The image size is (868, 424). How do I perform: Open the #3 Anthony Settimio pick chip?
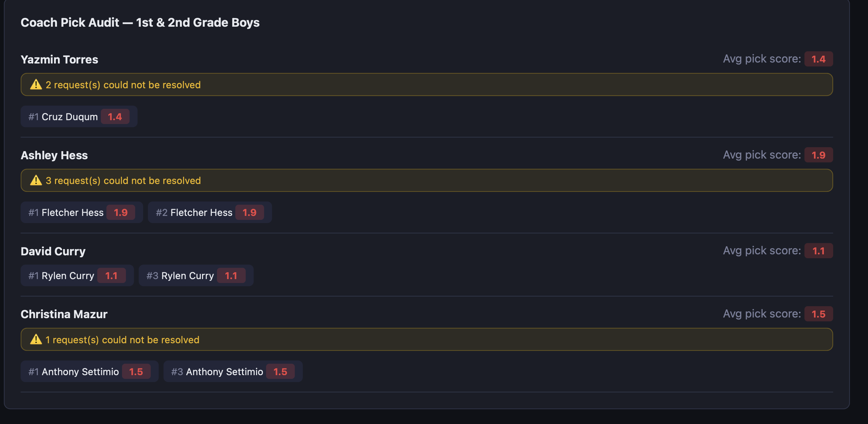[233, 371]
